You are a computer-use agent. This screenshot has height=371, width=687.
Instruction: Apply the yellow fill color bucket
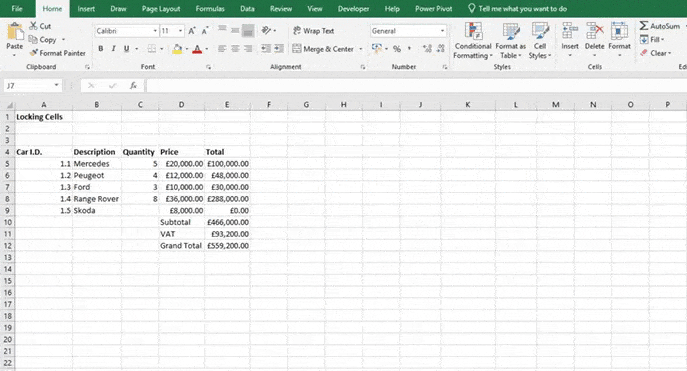(177, 49)
